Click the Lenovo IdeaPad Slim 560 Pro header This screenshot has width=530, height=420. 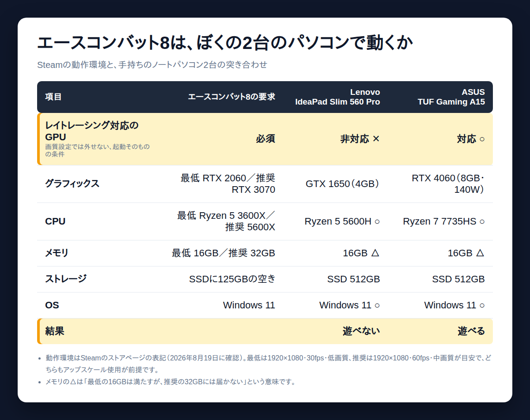tap(337, 97)
